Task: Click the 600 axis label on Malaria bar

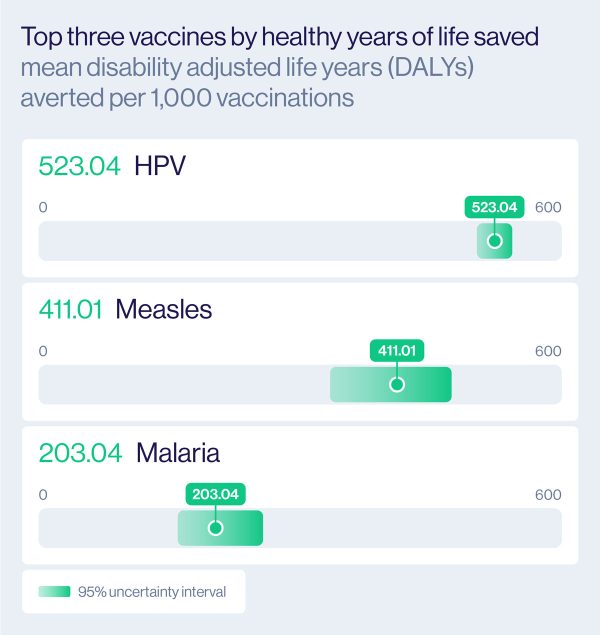Action: click(548, 494)
